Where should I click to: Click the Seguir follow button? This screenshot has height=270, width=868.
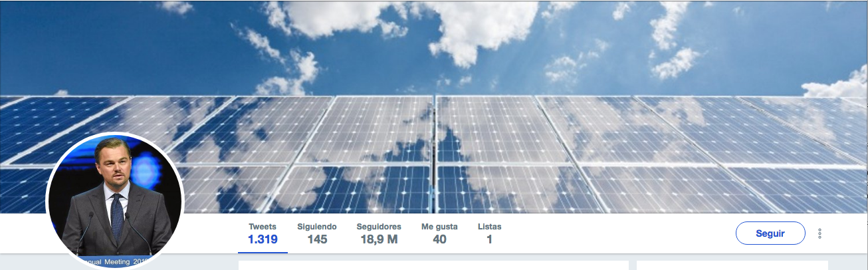click(x=770, y=233)
